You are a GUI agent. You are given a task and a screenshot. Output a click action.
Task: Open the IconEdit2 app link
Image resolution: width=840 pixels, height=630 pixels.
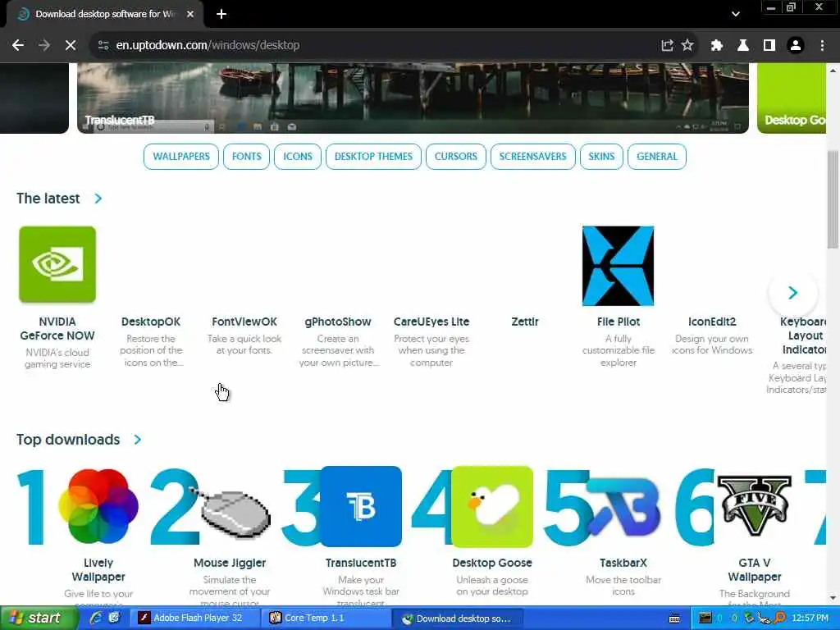coord(712,322)
